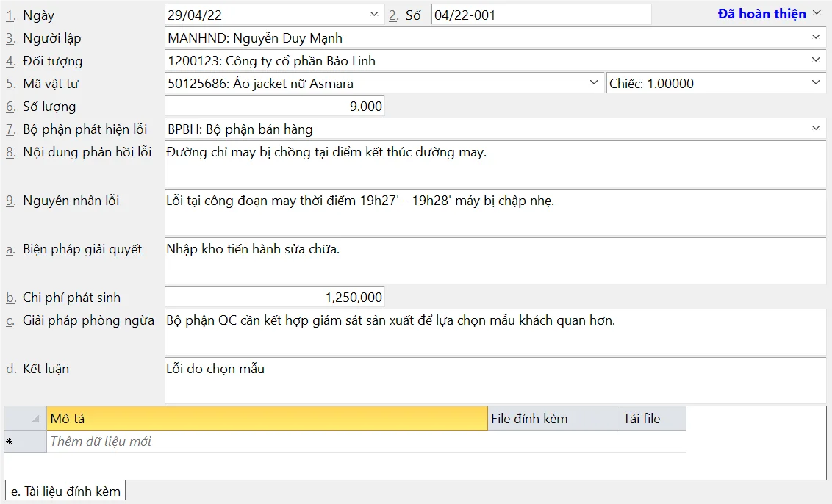Expand Bộ phận phát hiện lỗi dropdown
Screen dimensions: 832x504
[816, 129]
